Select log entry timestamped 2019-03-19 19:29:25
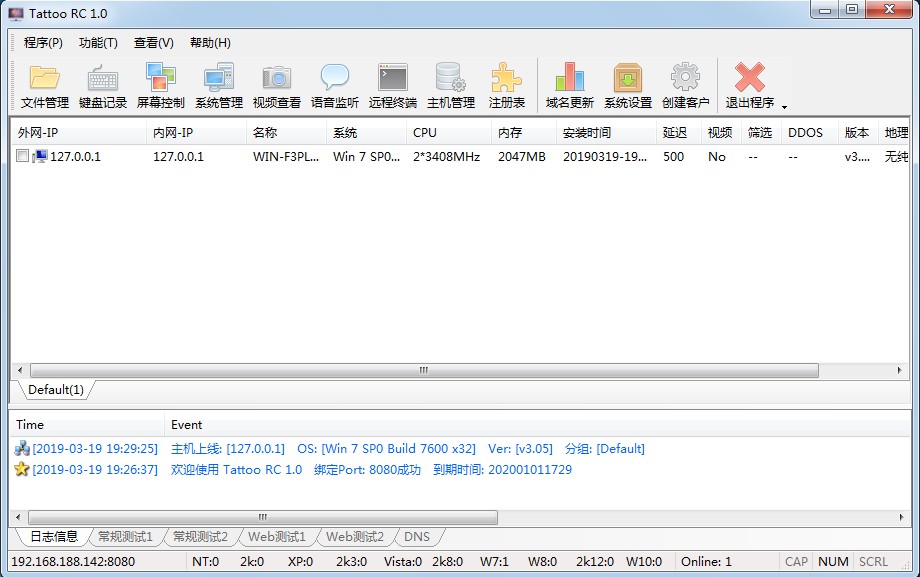 [95, 448]
